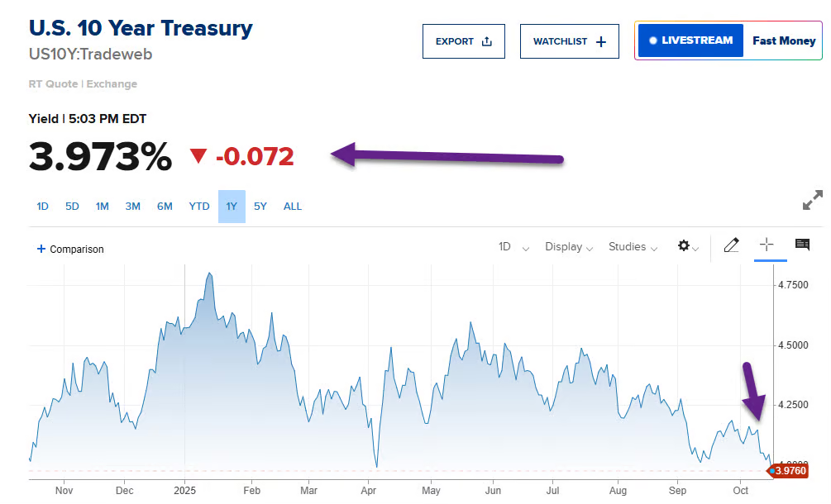Expand the Studies dropdown
This screenshot has height=504, width=831.
633,247
